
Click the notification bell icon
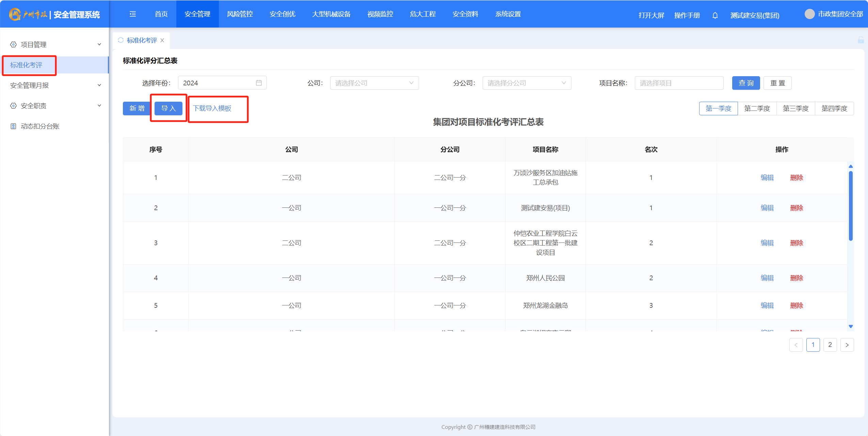pyautogui.click(x=715, y=15)
